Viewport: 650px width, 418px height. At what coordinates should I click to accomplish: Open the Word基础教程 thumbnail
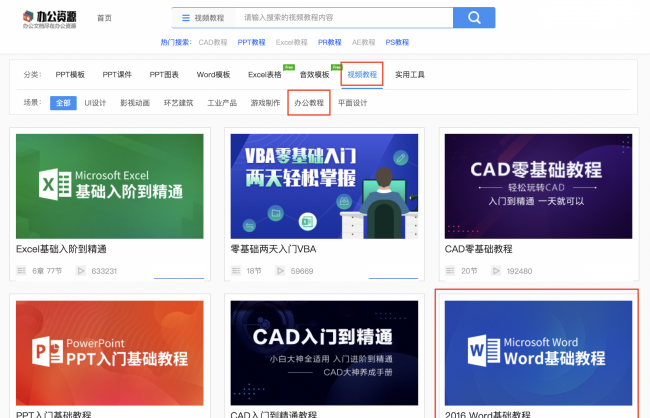(x=538, y=353)
